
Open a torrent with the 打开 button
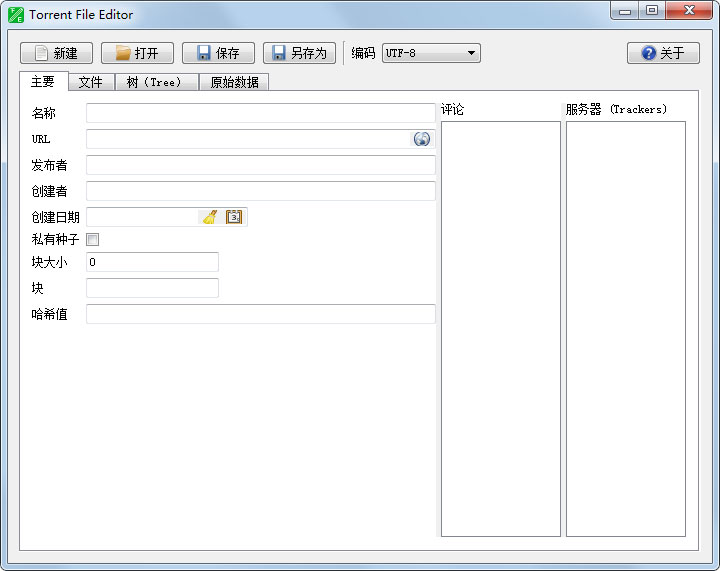click(137, 53)
